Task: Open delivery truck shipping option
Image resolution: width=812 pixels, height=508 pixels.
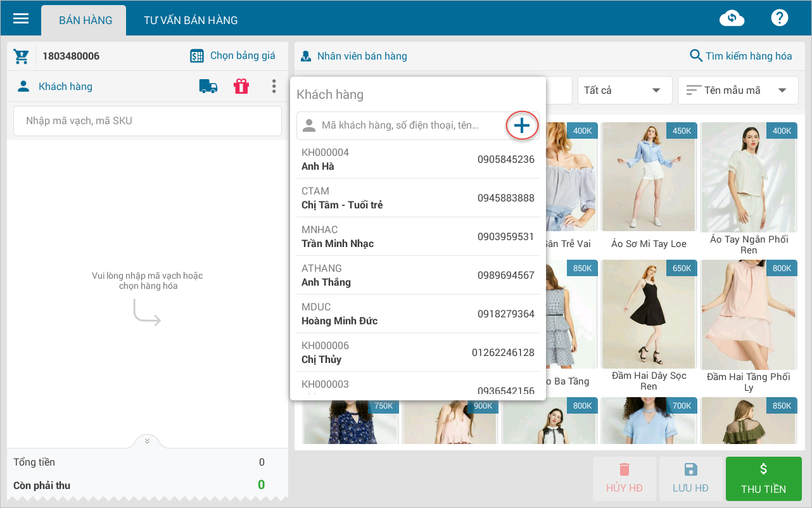Action: (208, 87)
